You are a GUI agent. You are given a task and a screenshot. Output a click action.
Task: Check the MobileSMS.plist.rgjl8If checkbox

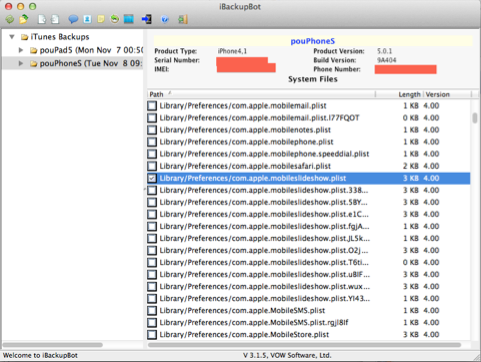tap(152, 323)
